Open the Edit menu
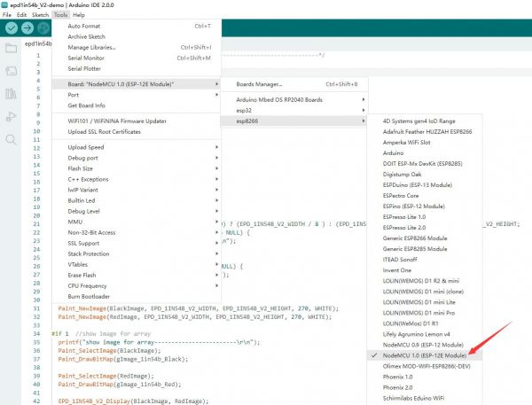Image resolution: width=532 pixels, height=405 pixels. 21,15
